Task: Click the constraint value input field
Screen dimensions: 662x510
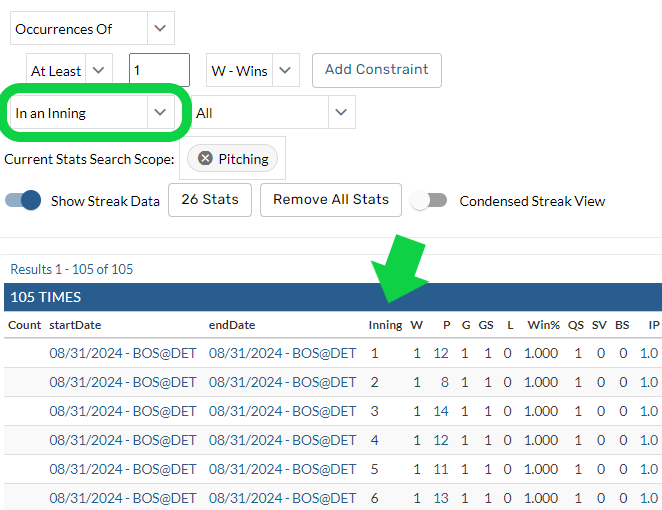Action: [159, 71]
